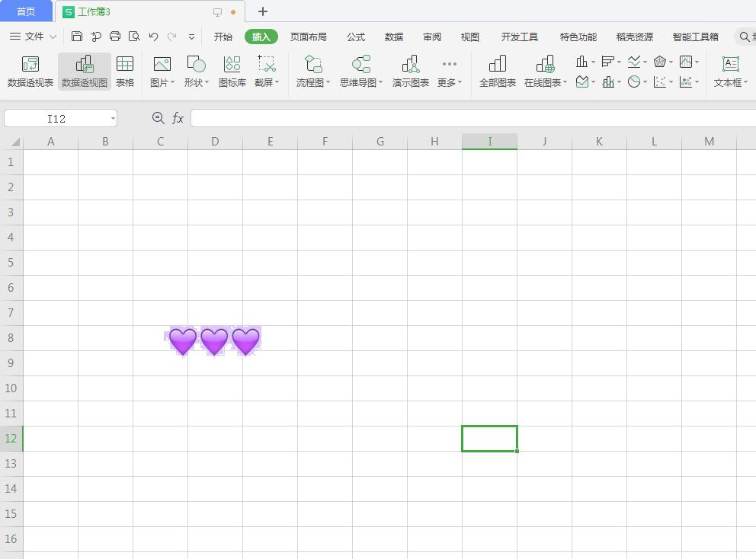Insert a bubble chart
The width and height of the screenshot is (756, 559).
pyautogui.click(x=686, y=82)
